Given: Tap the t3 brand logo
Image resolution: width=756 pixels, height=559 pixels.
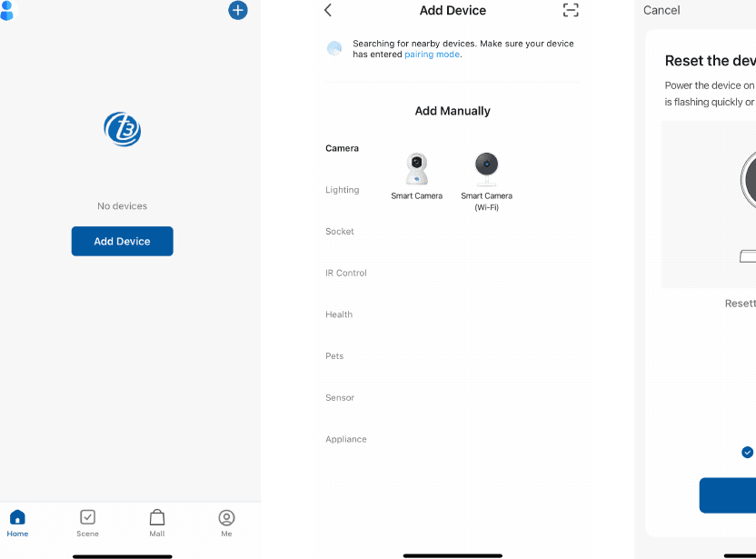Looking at the screenshot, I should 123,129.
